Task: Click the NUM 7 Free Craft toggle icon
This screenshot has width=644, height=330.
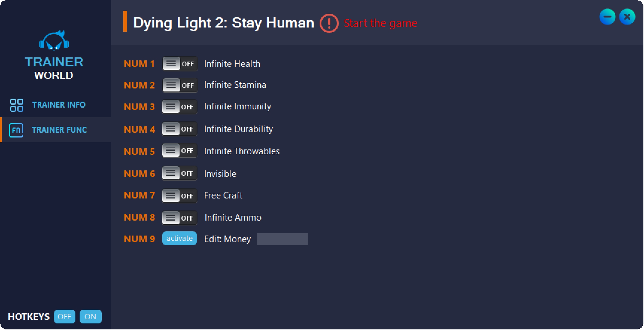Action: 178,195
